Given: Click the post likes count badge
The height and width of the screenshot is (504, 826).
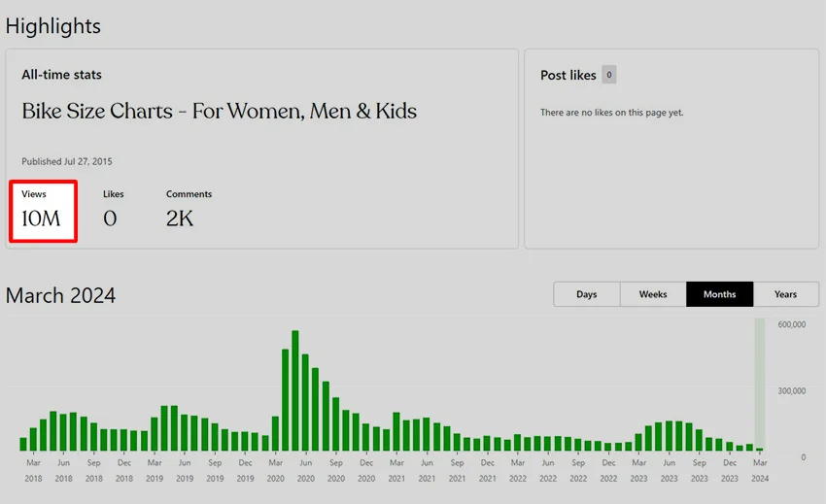Looking at the screenshot, I should coord(608,75).
